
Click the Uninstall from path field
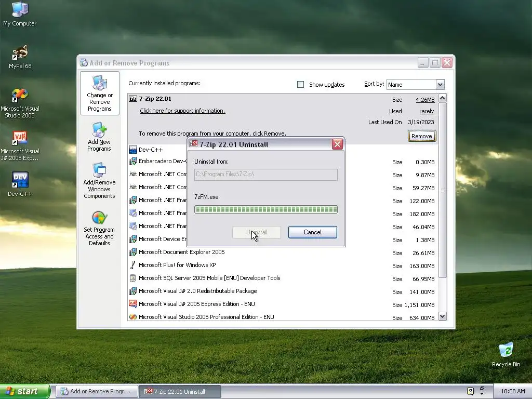(266, 175)
